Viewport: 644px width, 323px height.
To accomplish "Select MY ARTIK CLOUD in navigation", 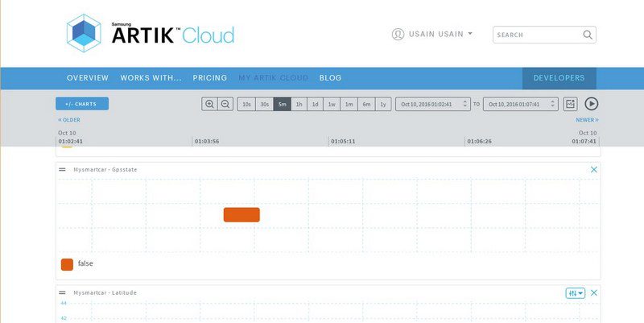I will click(273, 77).
